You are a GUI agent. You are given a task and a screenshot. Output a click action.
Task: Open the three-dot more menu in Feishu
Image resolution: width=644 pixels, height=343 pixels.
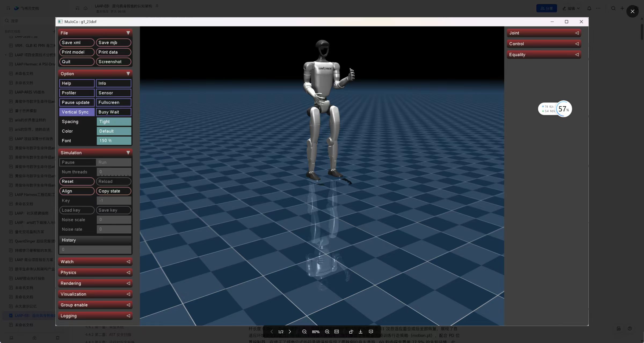pos(598,8)
